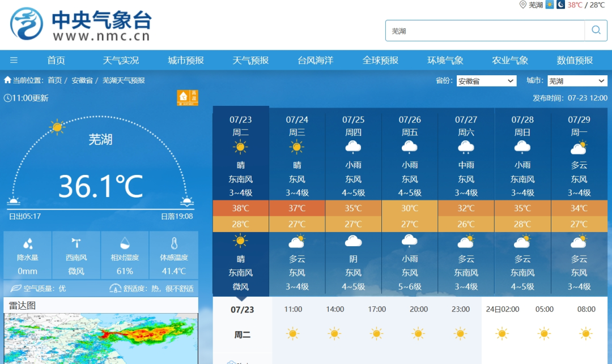Click the orange high-temperature warning icon

[x=188, y=97]
